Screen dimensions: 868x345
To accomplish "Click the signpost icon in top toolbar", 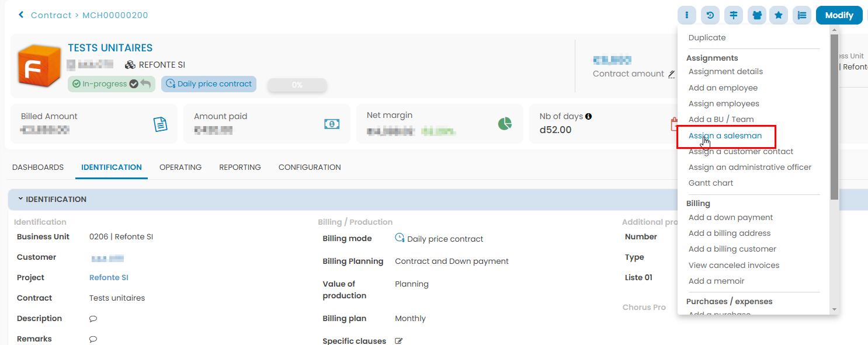I will tap(733, 16).
